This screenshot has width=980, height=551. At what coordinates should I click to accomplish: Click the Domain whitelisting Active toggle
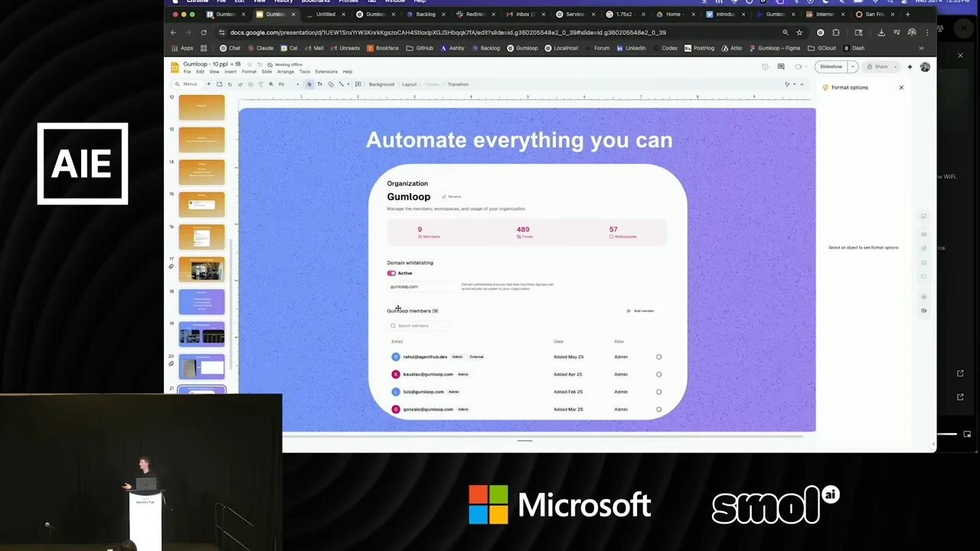(391, 273)
